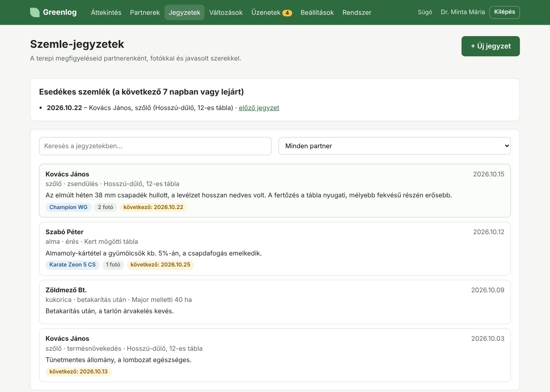Click the 'Betakarítás után, a tarlón' text
550x392 pixels.
(x=110, y=311)
